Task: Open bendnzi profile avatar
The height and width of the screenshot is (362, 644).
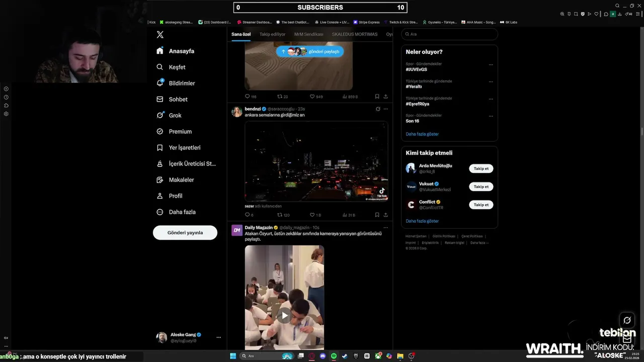Action: 236,112
